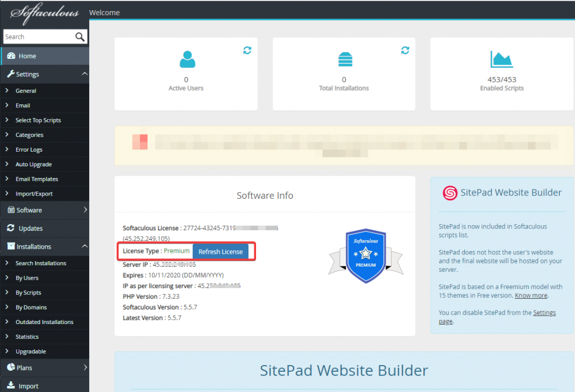Collapse the Installations section chevron
Image resolution: width=575 pixels, height=392 pixels.
click(x=84, y=246)
